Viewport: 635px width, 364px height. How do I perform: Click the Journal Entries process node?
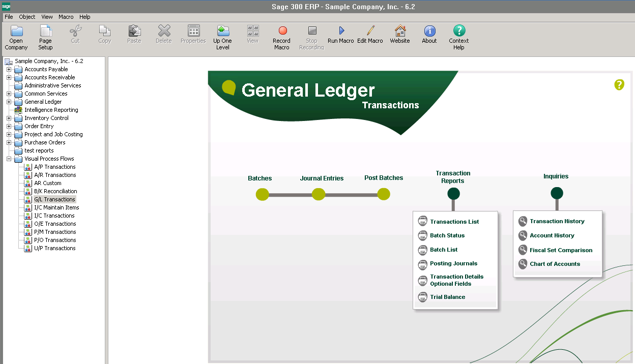point(319,194)
